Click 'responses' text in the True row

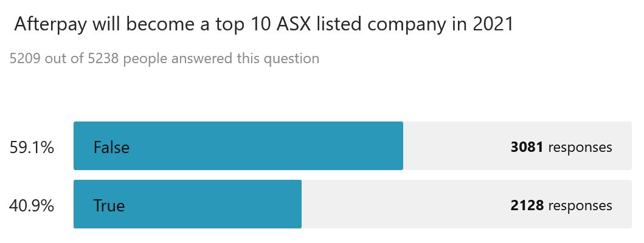pos(580,205)
